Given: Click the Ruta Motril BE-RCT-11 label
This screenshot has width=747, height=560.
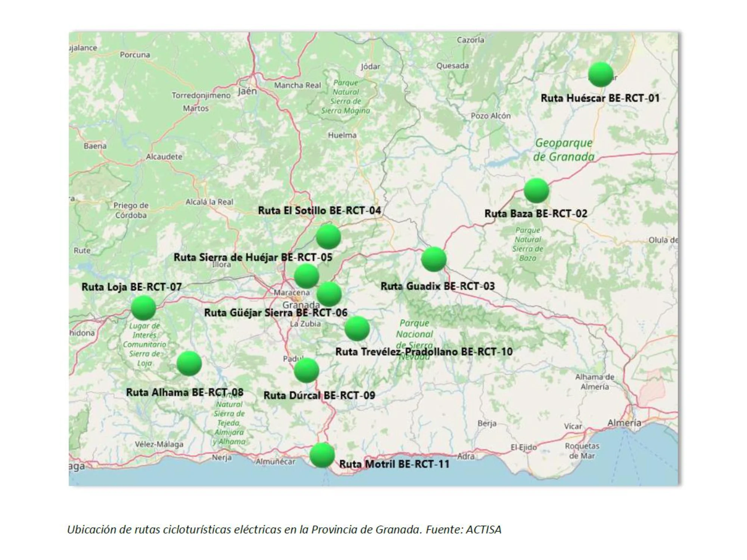Looking at the screenshot, I should click(x=394, y=464).
